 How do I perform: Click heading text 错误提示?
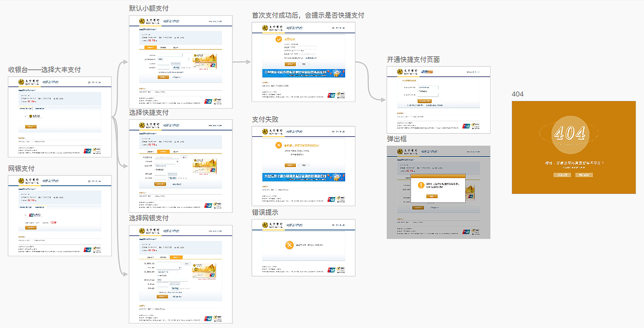tap(265, 212)
